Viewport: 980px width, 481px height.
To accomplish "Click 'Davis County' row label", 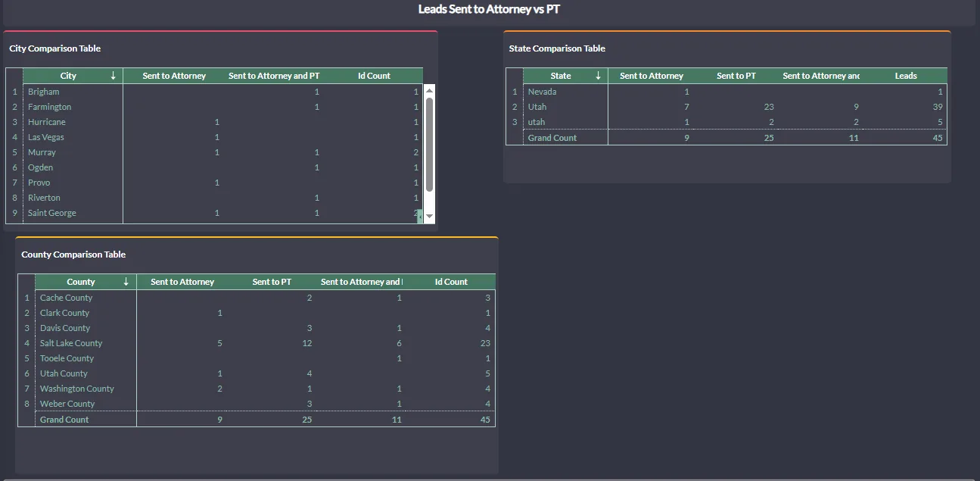I will [65, 328].
